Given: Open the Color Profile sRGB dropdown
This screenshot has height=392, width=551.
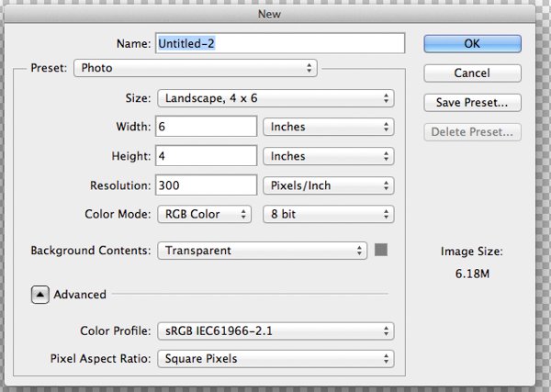Looking at the screenshot, I should tap(275, 330).
